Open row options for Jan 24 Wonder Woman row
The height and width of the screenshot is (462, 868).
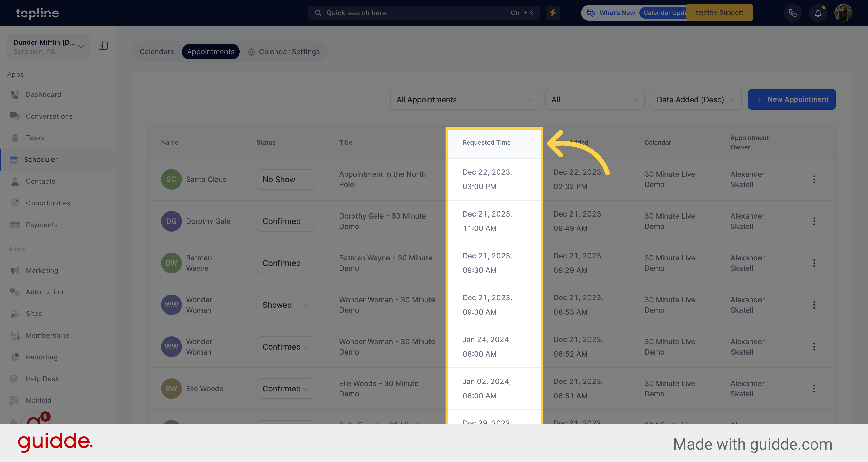814,347
